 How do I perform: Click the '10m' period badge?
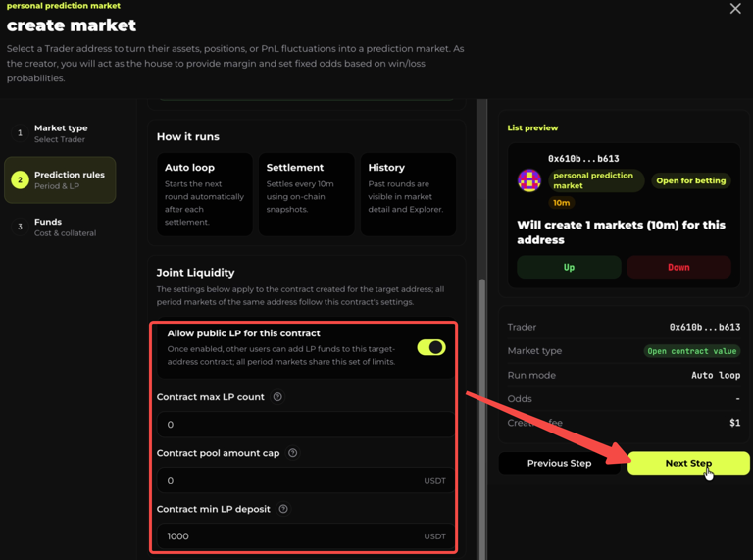pos(562,203)
